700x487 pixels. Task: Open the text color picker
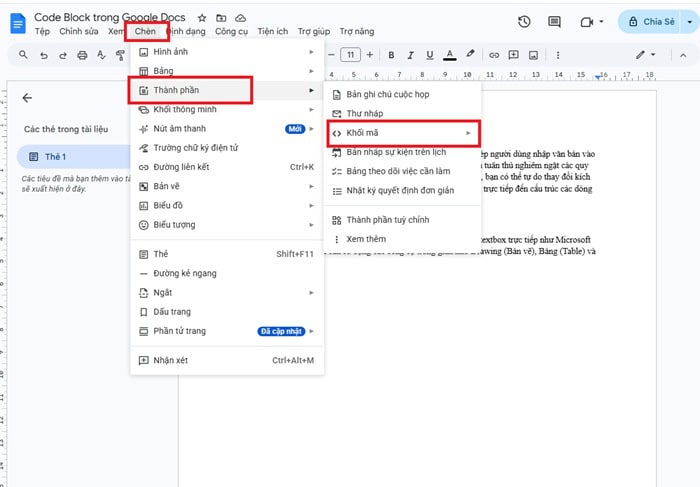click(450, 55)
